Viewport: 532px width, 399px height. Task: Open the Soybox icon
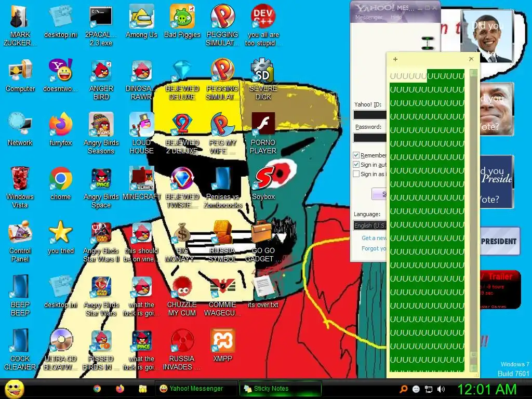pos(263,183)
